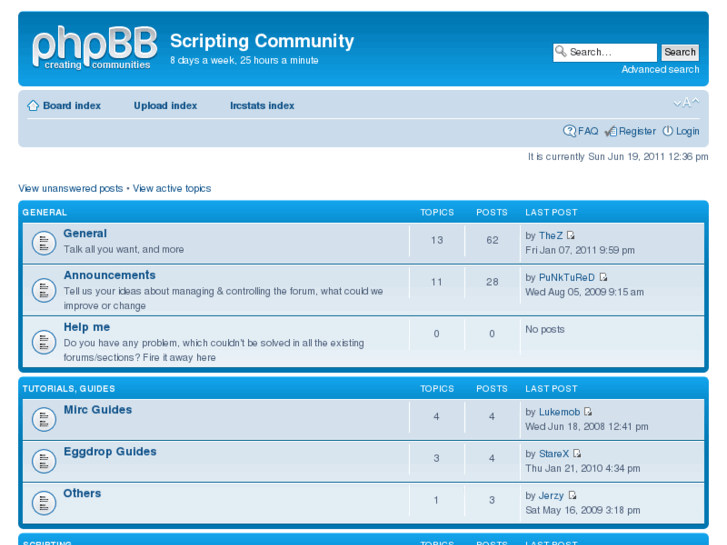The width and height of the screenshot is (727, 545).
Task: Click the Others forum status icon
Action: click(44, 502)
